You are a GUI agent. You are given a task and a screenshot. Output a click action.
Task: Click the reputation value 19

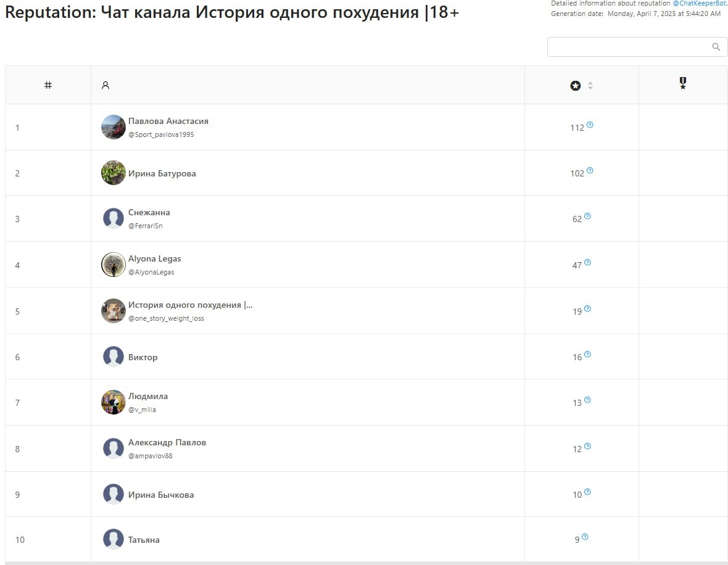click(x=577, y=311)
